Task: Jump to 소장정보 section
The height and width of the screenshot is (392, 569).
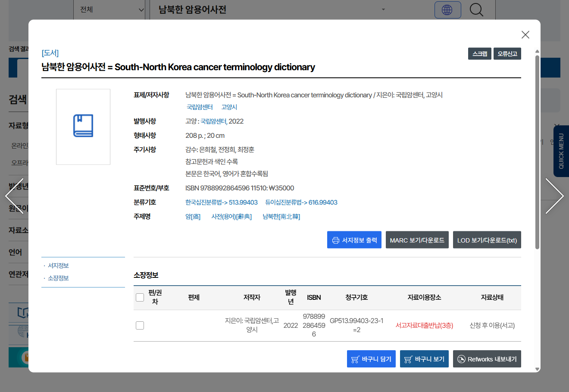Action: tap(58, 278)
